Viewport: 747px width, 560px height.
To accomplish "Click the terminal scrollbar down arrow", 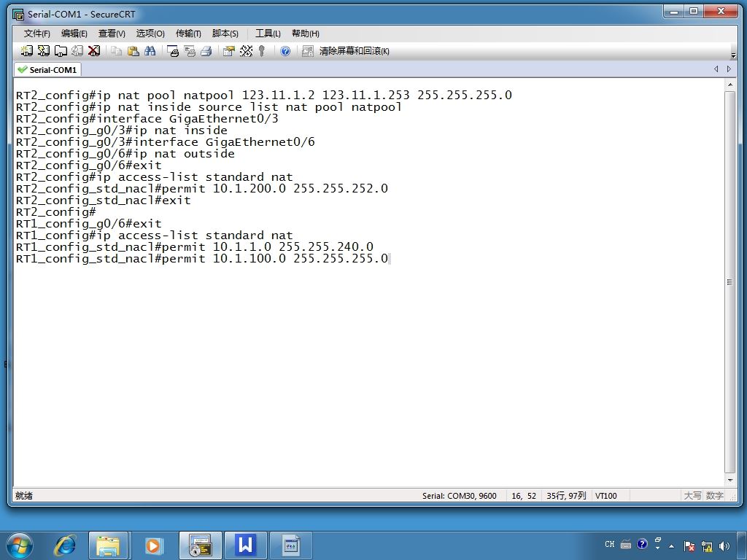I will click(729, 481).
